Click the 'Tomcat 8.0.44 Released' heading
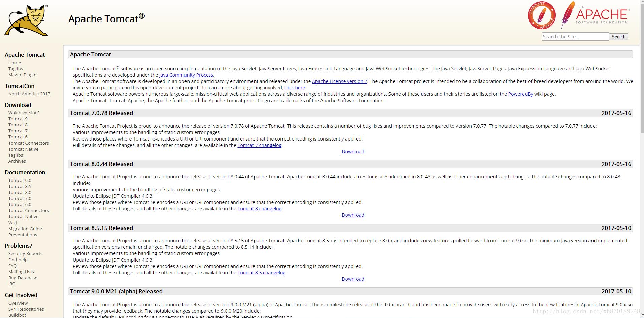Image resolution: width=644 pixels, height=318 pixels. pos(101,164)
